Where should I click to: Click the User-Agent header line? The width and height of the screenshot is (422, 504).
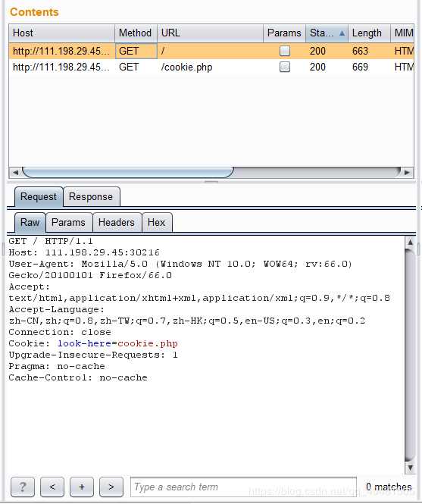pos(180,264)
